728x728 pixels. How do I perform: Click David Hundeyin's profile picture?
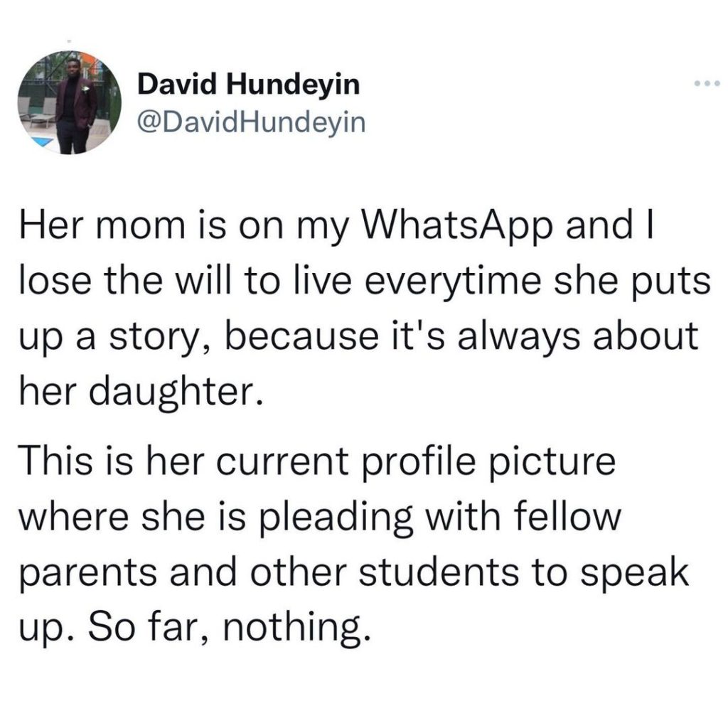point(68,102)
